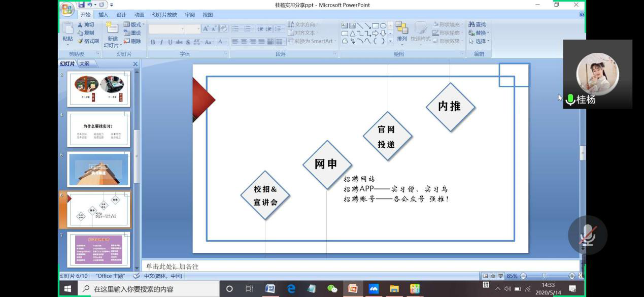
Task: Unmute the crossed-out microphone button
Action: [x=587, y=235]
